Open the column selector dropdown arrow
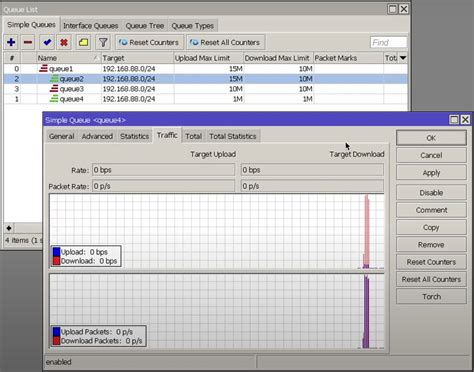Viewport: 474px width, 372px height. coord(403,58)
